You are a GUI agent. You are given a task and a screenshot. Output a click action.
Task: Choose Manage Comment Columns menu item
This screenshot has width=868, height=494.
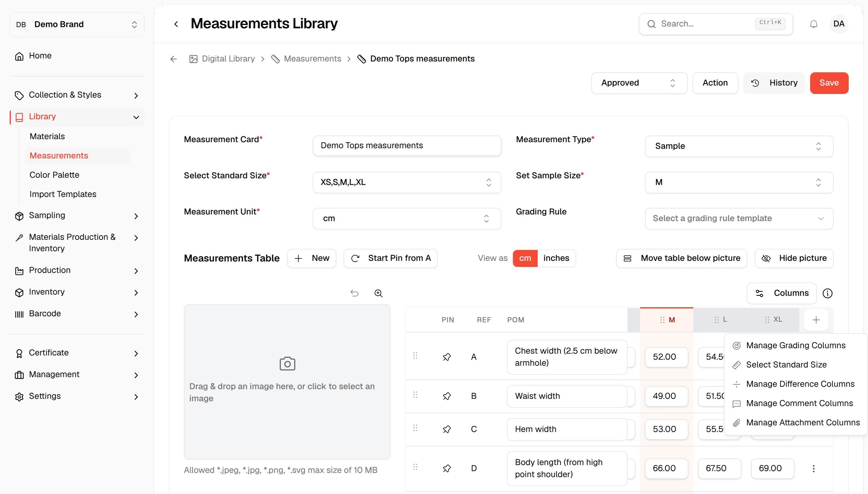tap(795, 403)
